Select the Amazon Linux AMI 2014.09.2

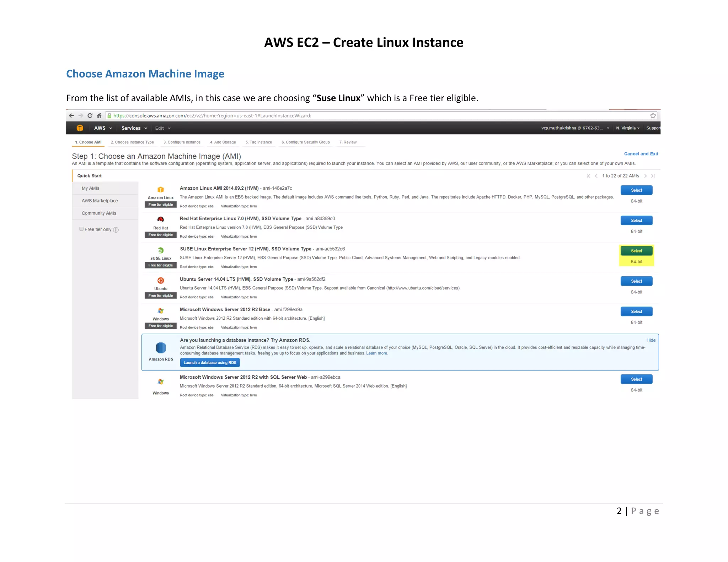tap(636, 190)
